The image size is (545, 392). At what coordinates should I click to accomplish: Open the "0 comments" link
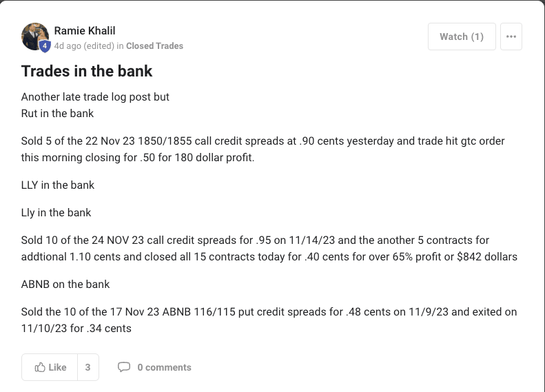[x=164, y=367]
